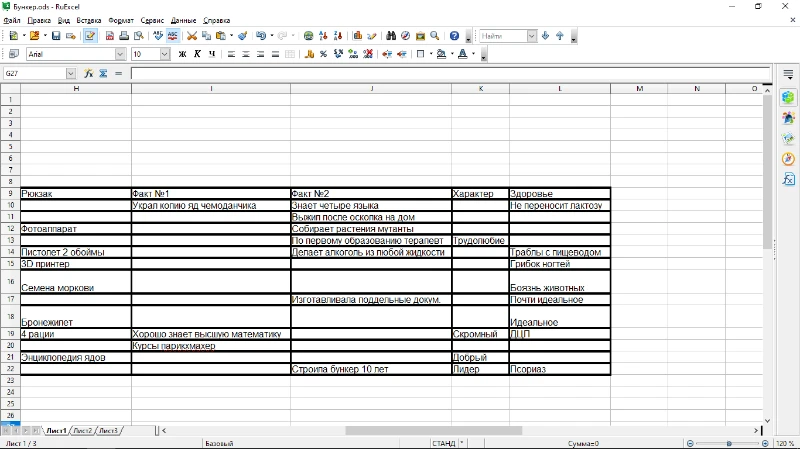Open the Файл menu
This screenshot has height=449, width=800.
click(x=12, y=20)
